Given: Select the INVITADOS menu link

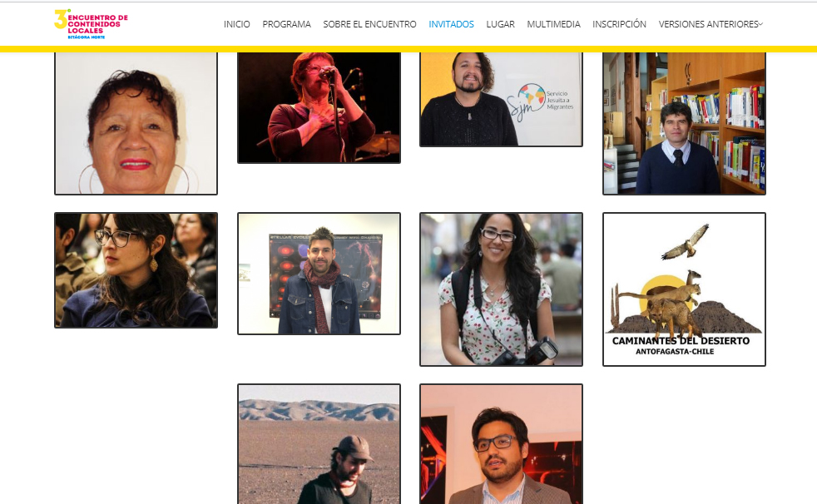Looking at the screenshot, I should click(451, 24).
